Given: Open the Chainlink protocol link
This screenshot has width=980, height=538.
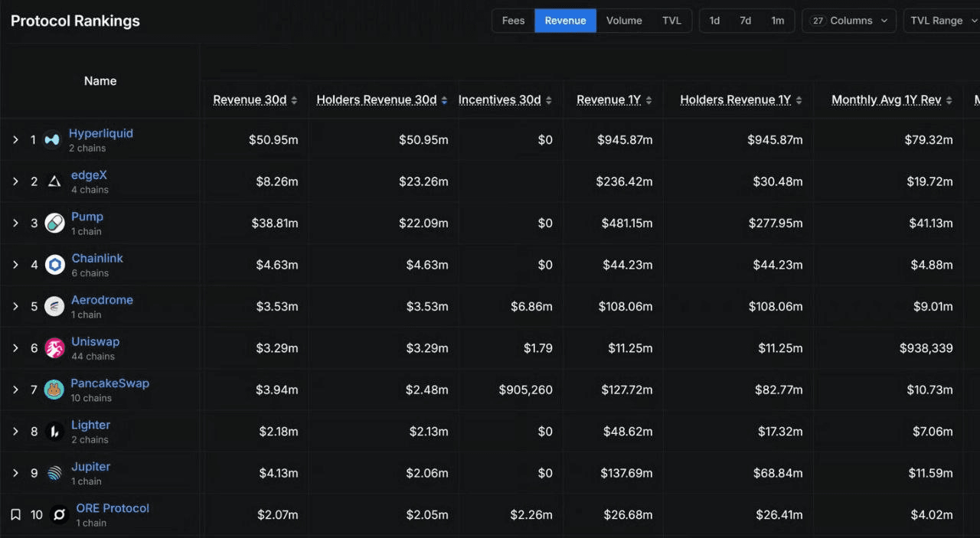Looking at the screenshot, I should [97, 258].
